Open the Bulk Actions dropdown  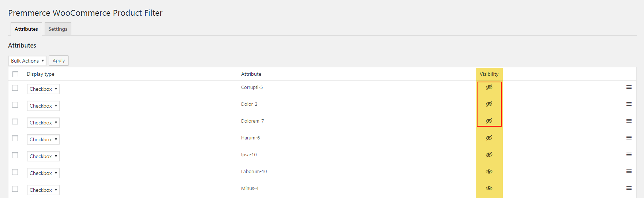click(27, 61)
